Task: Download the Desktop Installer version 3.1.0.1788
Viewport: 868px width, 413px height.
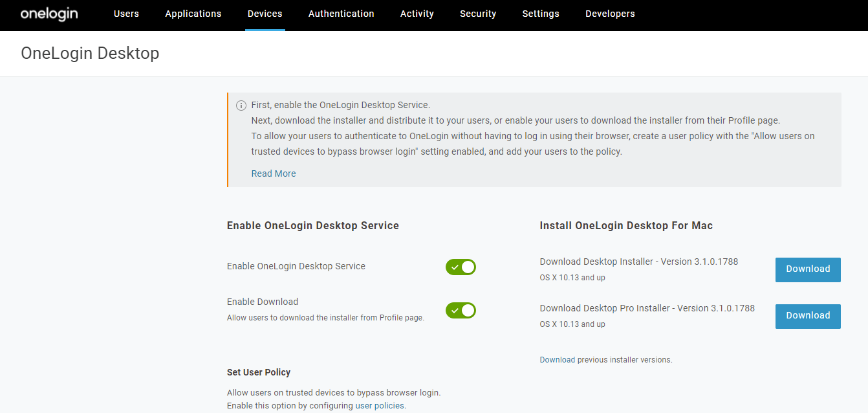Action: [x=807, y=269]
